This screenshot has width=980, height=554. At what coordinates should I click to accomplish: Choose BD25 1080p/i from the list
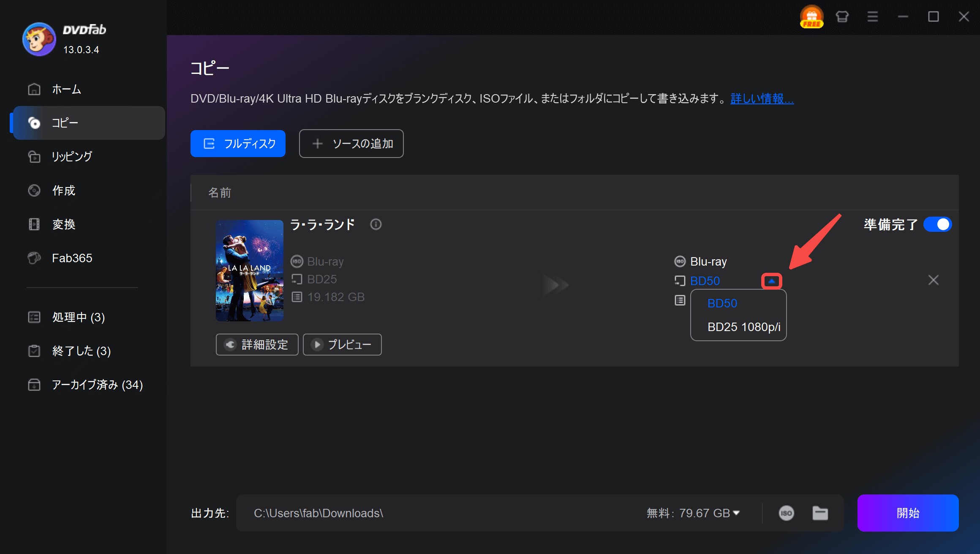pos(743,327)
